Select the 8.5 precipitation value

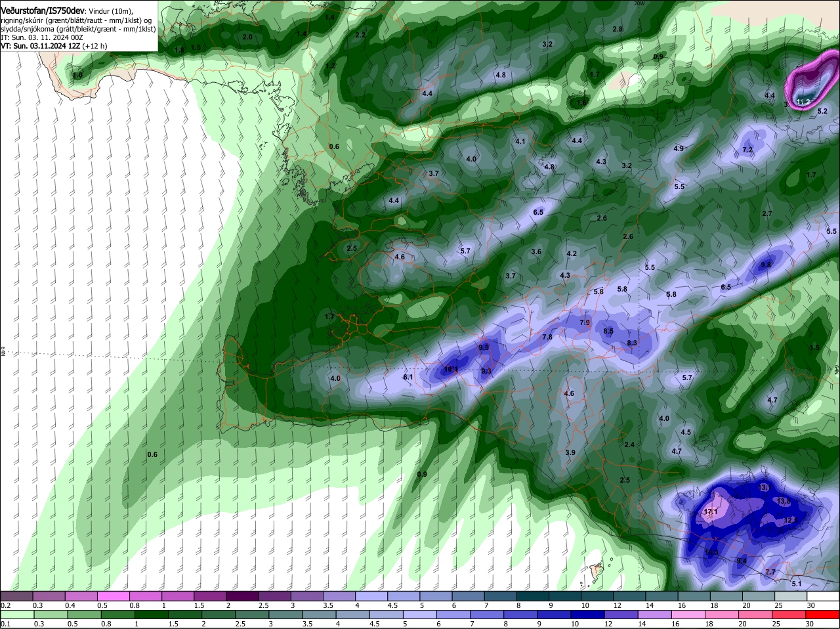(608, 331)
